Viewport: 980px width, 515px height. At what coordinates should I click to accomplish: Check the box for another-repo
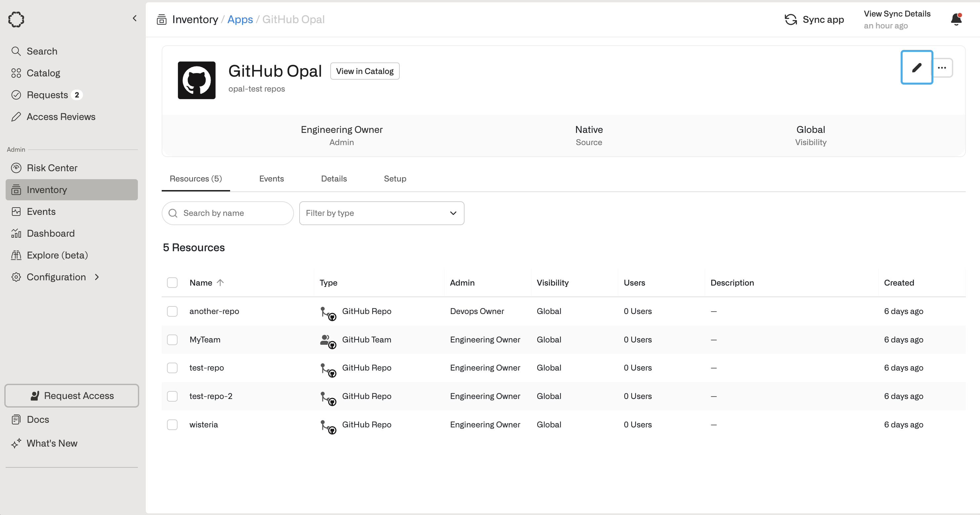point(172,311)
